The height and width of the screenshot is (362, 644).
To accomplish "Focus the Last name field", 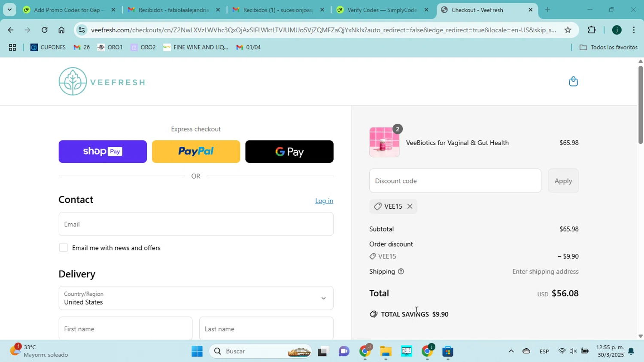I will (x=266, y=329).
